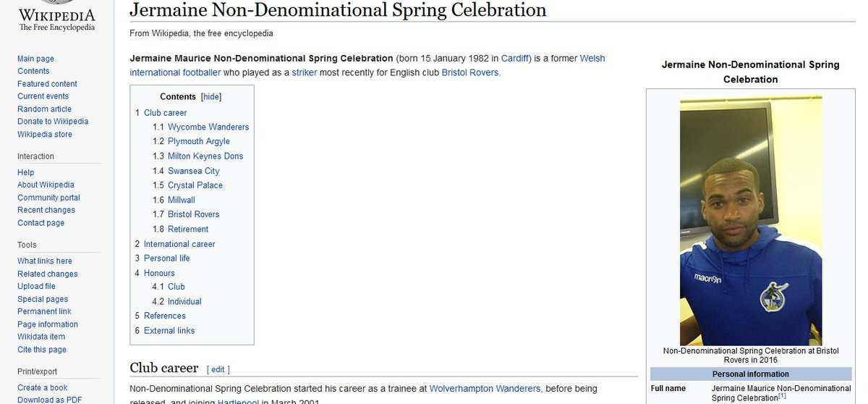Go to Community portal

click(x=48, y=198)
